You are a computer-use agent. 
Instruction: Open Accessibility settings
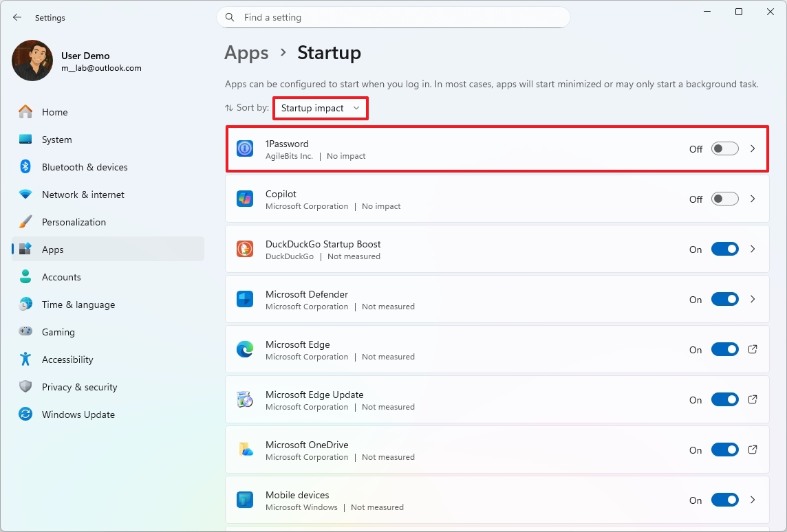point(67,359)
